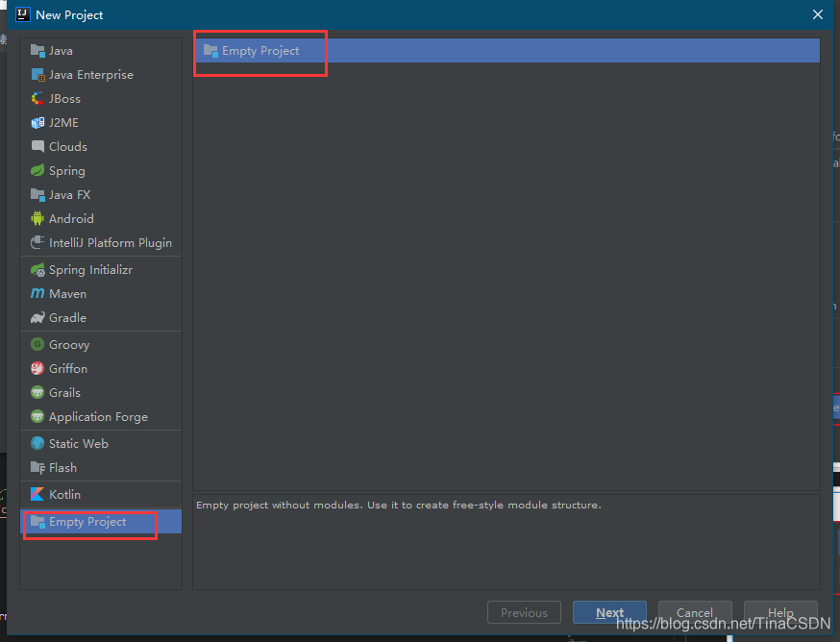Cancel the New Project dialog

click(695, 612)
